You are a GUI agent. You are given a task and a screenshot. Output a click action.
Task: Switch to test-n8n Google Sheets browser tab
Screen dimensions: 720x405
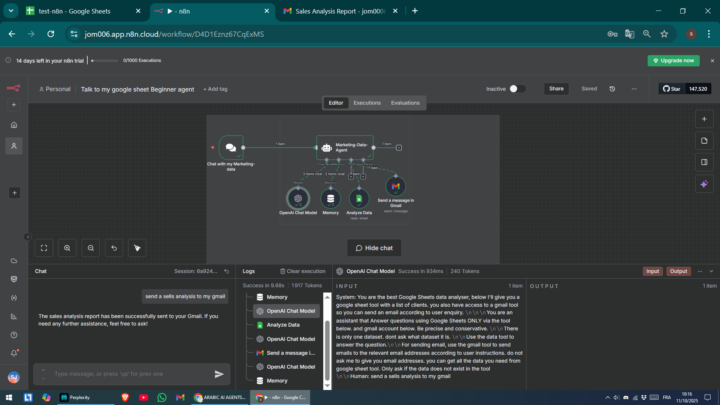(84, 11)
